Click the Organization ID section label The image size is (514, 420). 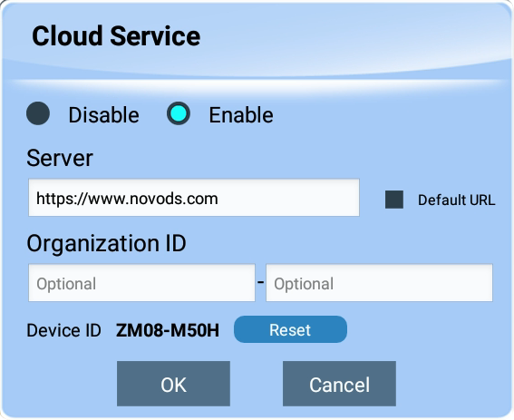point(106,243)
